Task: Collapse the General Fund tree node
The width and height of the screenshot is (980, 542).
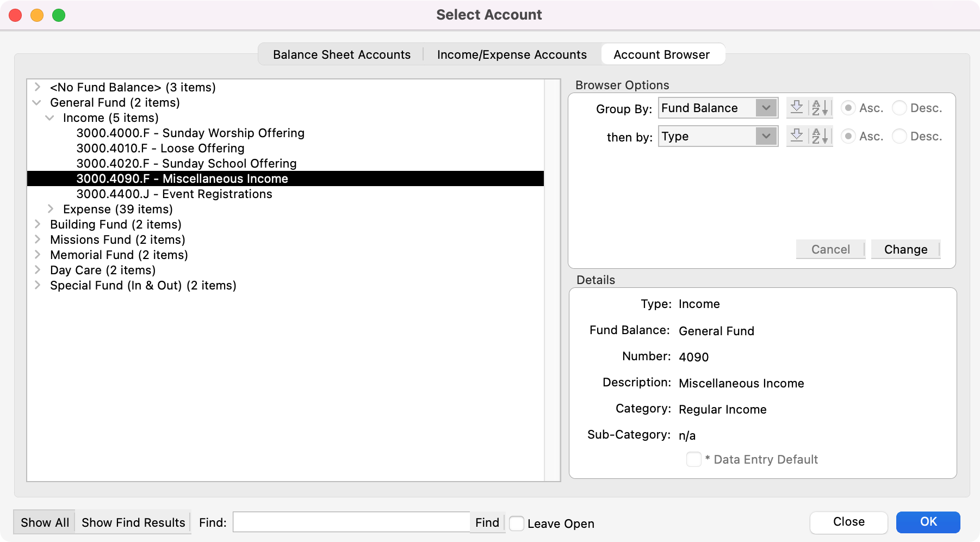Action: point(37,102)
